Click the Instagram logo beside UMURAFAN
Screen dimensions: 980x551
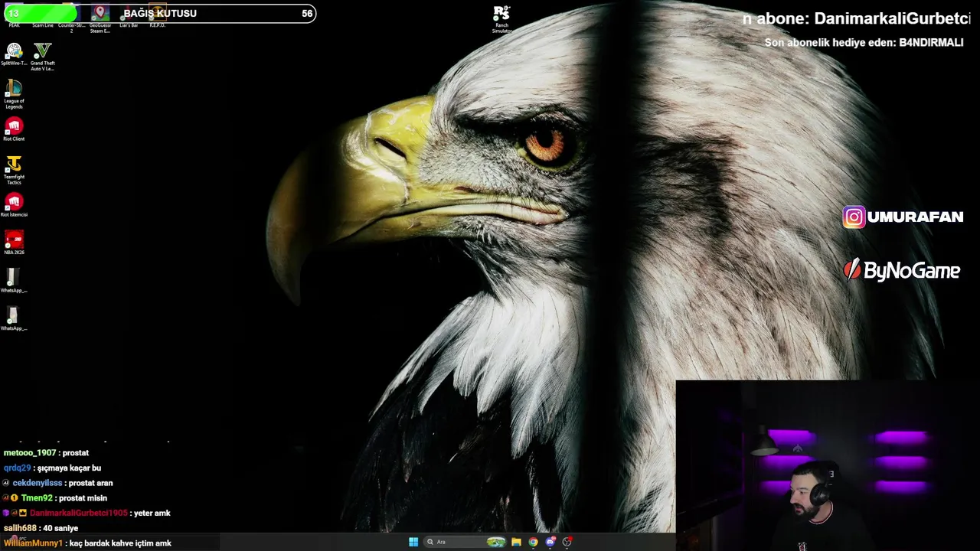point(854,217)
